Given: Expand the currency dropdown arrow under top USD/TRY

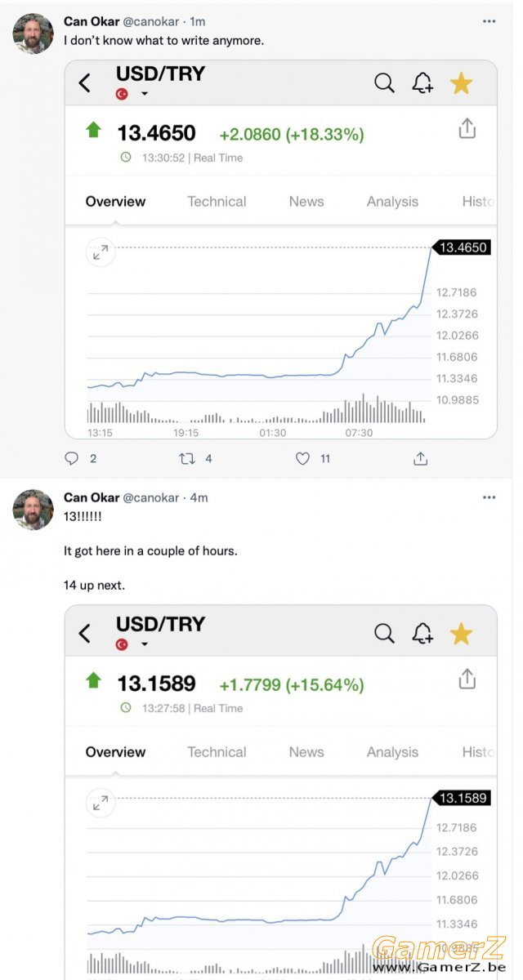Looking at the screenshot, I should (x=145, y=94).
